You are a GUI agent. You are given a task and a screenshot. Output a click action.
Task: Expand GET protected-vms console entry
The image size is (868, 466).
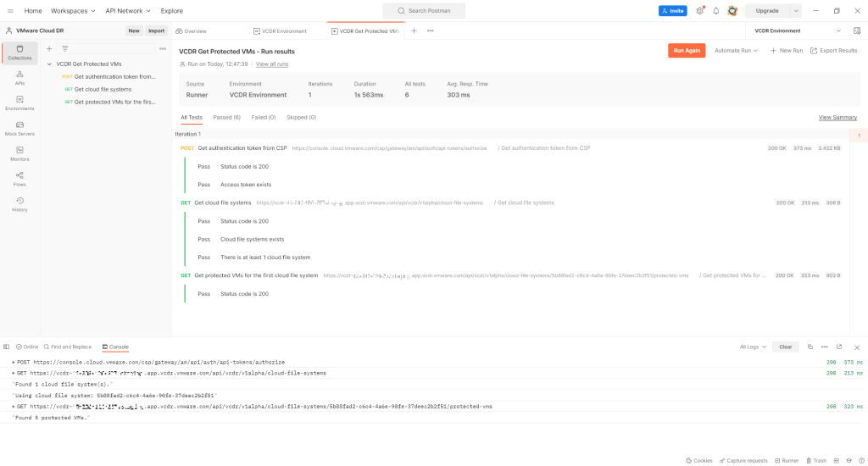14,407
